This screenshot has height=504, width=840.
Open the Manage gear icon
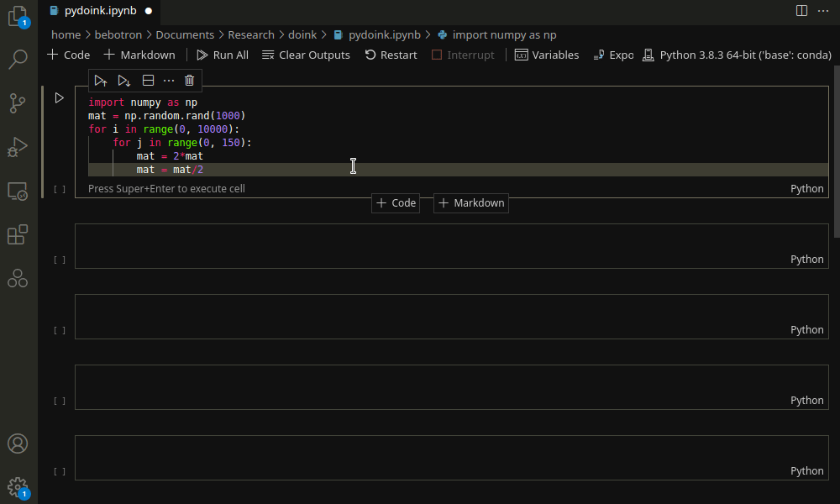(18, 487)
